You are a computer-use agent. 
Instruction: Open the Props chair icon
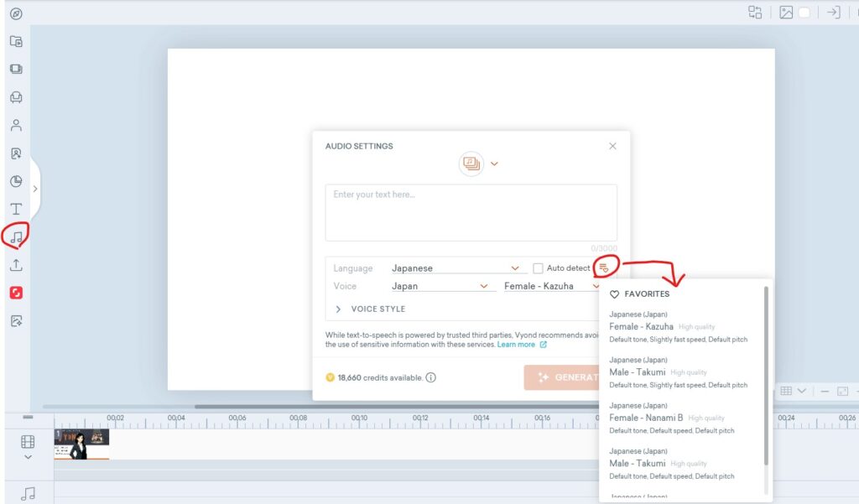[x=16, y=97]
